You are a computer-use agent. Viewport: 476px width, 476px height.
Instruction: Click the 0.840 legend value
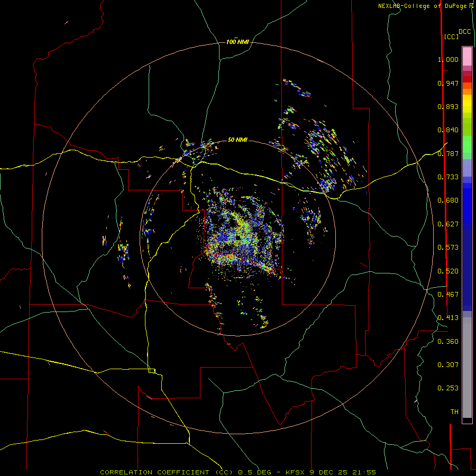[x=448, y=130]
